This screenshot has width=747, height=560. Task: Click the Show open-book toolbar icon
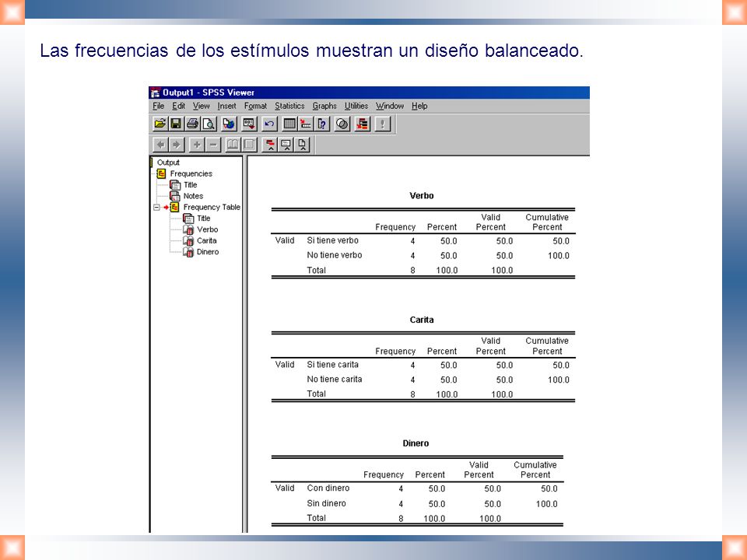click(233, 145)
